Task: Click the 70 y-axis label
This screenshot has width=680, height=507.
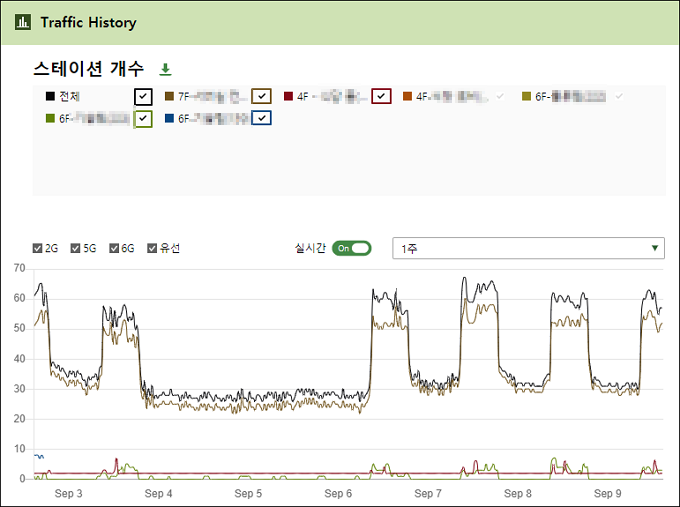Action: (x=20, y=268)
